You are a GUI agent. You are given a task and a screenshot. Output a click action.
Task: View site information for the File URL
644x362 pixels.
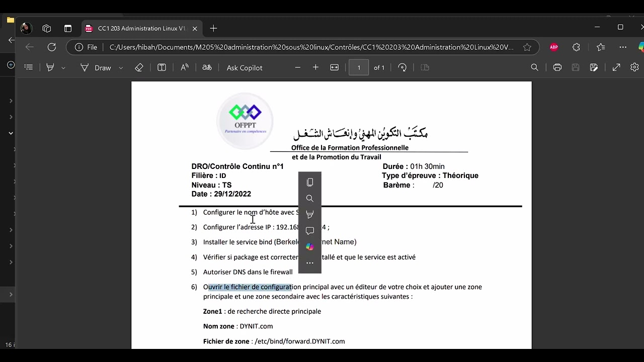86,47
